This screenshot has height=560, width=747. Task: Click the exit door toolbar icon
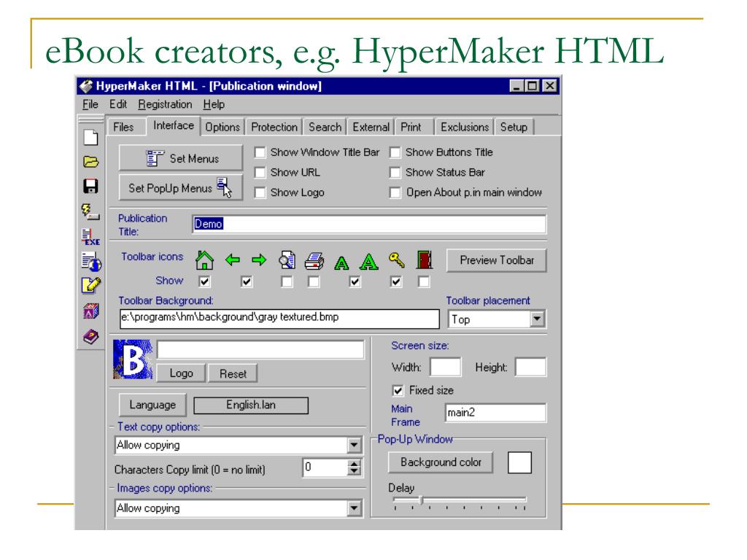424,260
